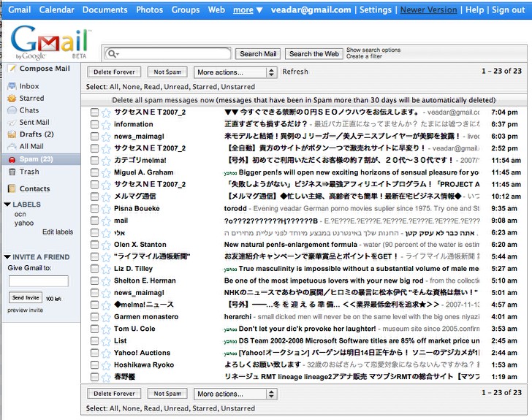Viewport: 532px width, 420px height.
Task: Click into the mail search field
Action: [x=168, y=53]
